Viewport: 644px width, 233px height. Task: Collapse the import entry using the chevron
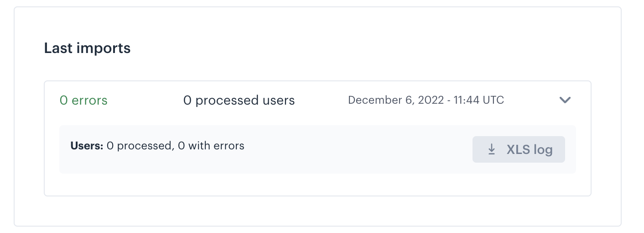tap(565, 100)
